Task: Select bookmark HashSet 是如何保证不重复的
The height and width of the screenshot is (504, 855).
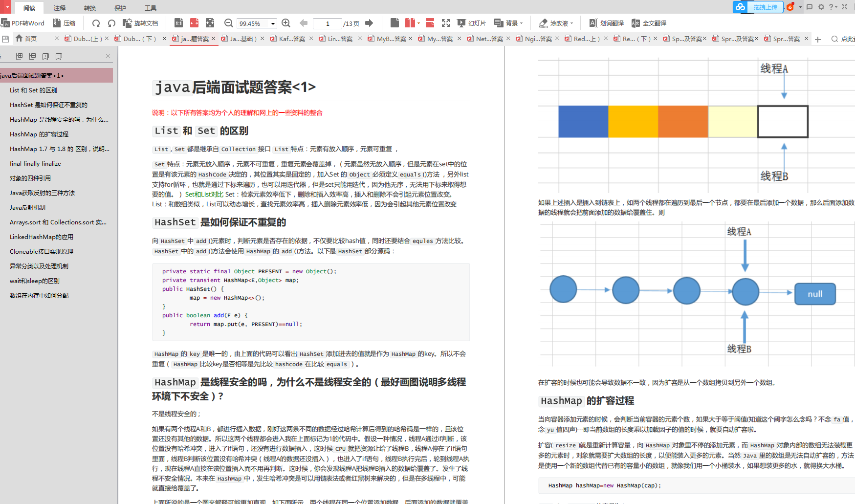Action: pos(48,105)
